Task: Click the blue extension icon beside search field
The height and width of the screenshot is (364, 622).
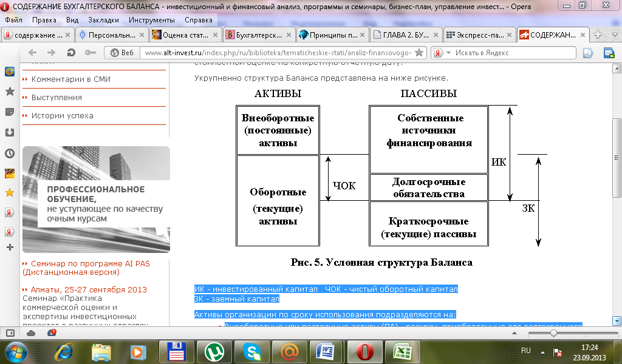Action: point(588,53)
